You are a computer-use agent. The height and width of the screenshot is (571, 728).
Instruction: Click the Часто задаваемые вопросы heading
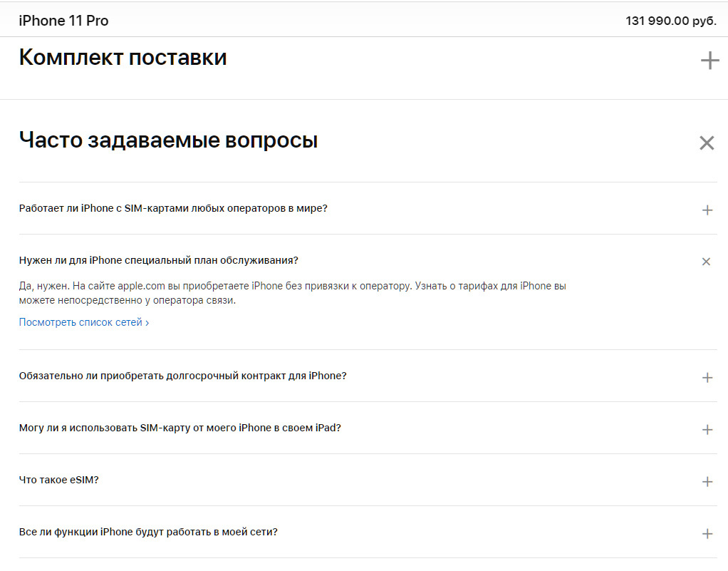click(x=169, y=140)
